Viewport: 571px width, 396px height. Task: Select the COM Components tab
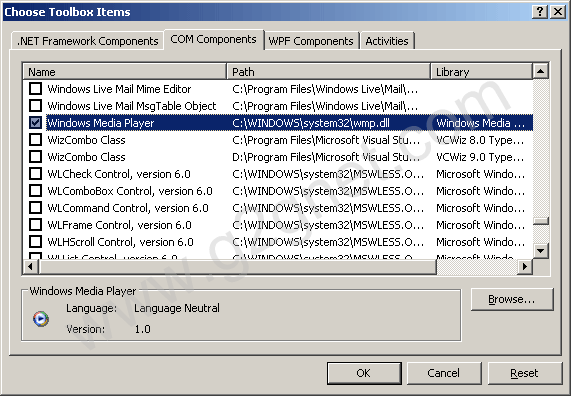(x=213, y=39)
